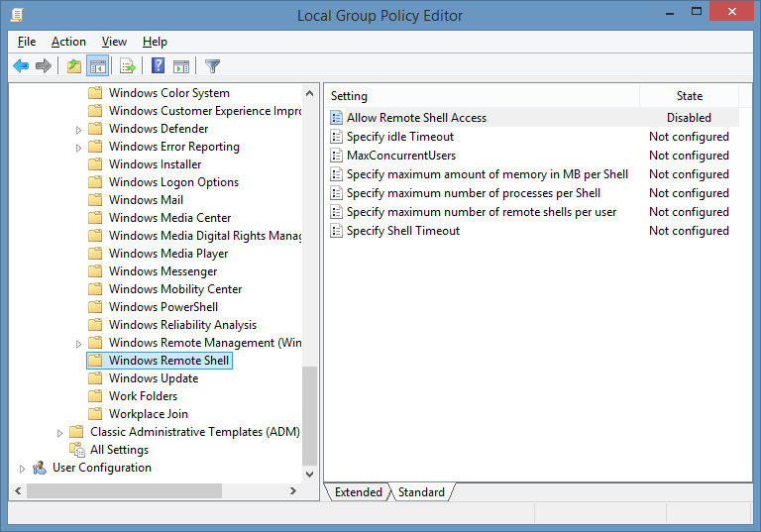Click tree pane scroll up arrow

(x=309, y=93)
